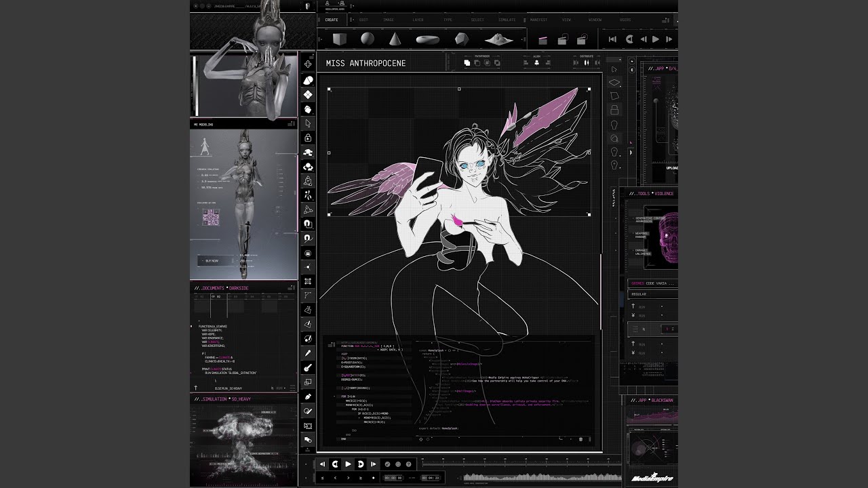Screen dimensions: 868x488
Task: Click the Upload button in App panel
Action: 672,167
